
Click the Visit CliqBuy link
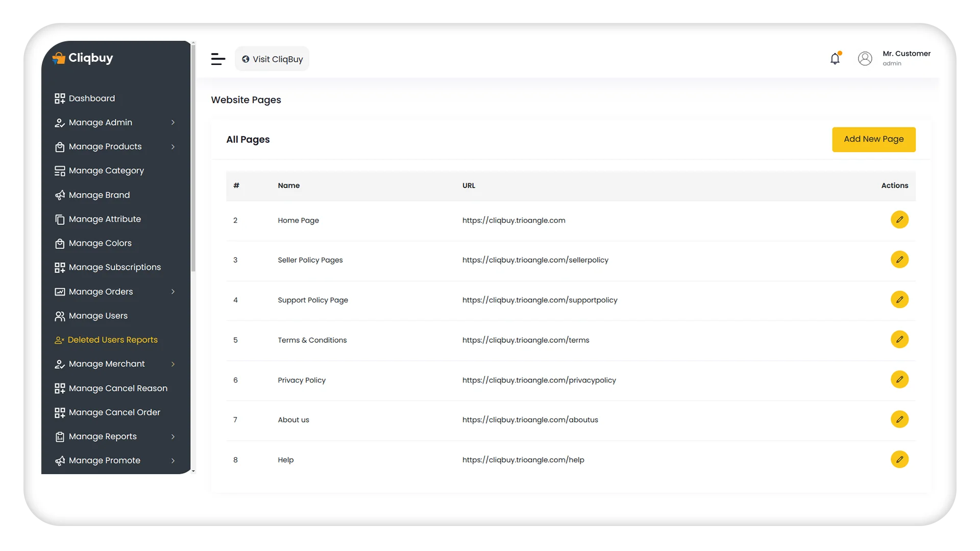click(273, 59)
